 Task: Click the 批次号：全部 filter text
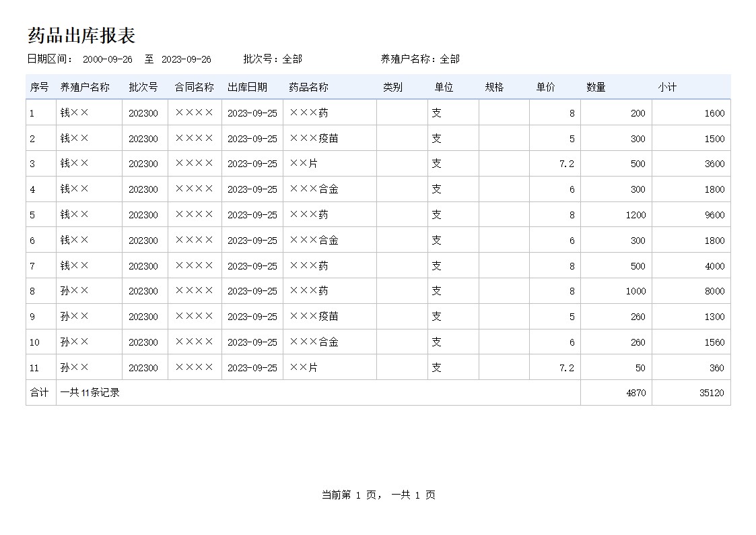tap(273, 59)
